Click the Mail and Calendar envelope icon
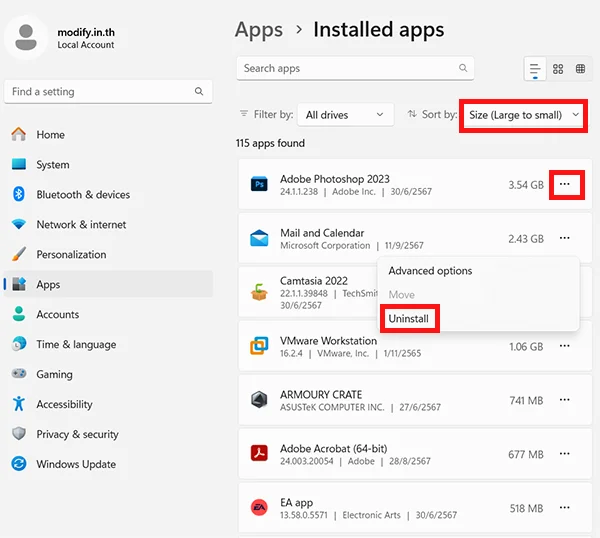Viewport: 600px width, 538px height. [x=259, y=238]
